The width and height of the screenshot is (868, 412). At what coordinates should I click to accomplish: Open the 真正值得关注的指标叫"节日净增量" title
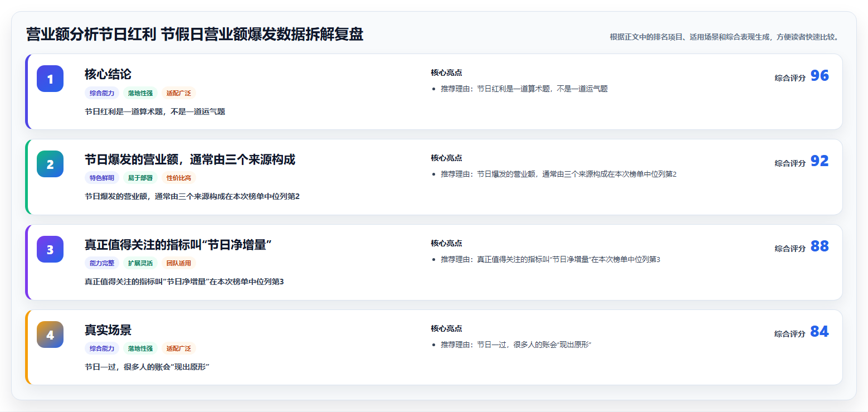(x=178, y=245)
